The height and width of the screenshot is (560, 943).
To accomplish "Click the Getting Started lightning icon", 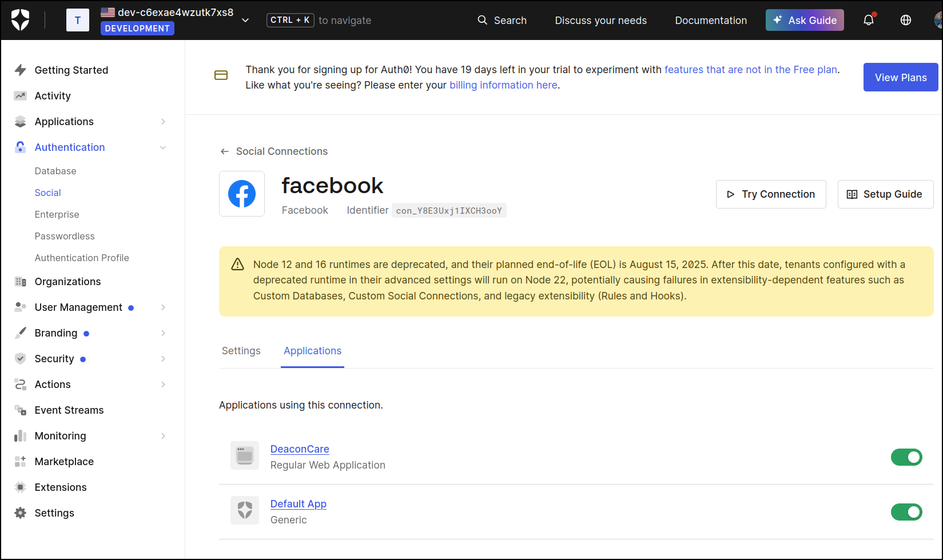I will pos(21,70).
